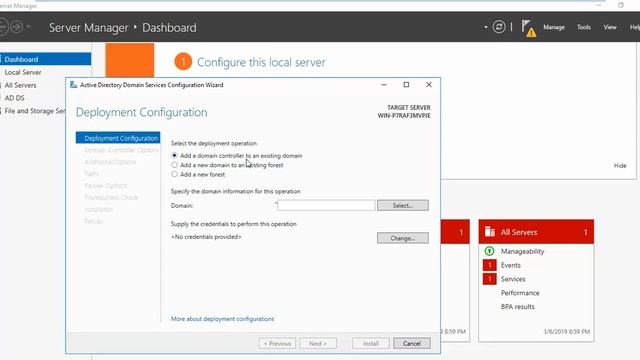Click Hide link in welcome panel
The height and width of the screenshot is (360, 640).
(620, 165)
